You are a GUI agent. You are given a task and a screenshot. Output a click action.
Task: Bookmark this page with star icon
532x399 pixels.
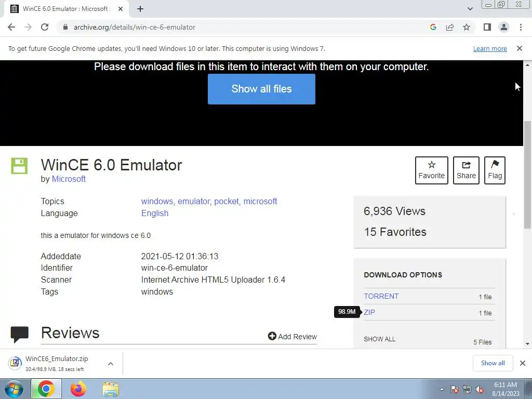tap(467, 27)
